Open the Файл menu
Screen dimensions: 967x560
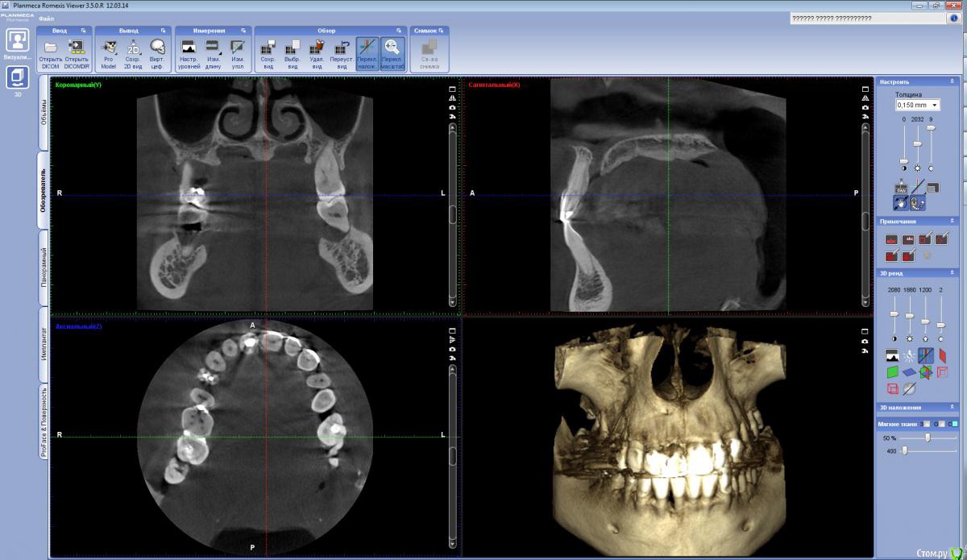(46, 18)
